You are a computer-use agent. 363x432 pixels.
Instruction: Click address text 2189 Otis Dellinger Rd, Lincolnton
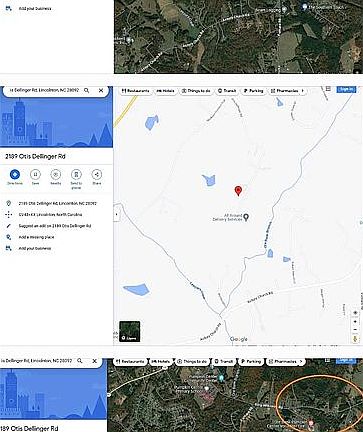point(58,203)
